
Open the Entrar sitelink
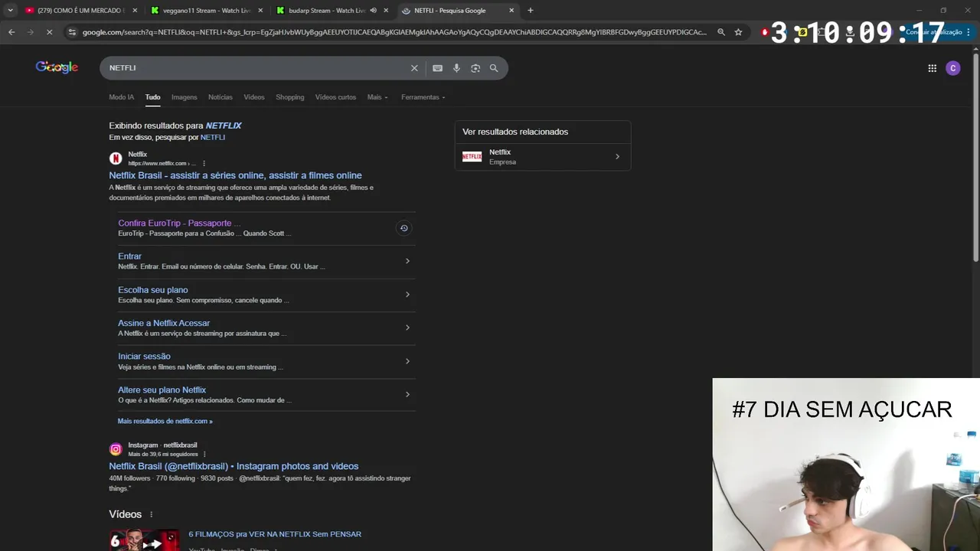click(x=129, y=256)
